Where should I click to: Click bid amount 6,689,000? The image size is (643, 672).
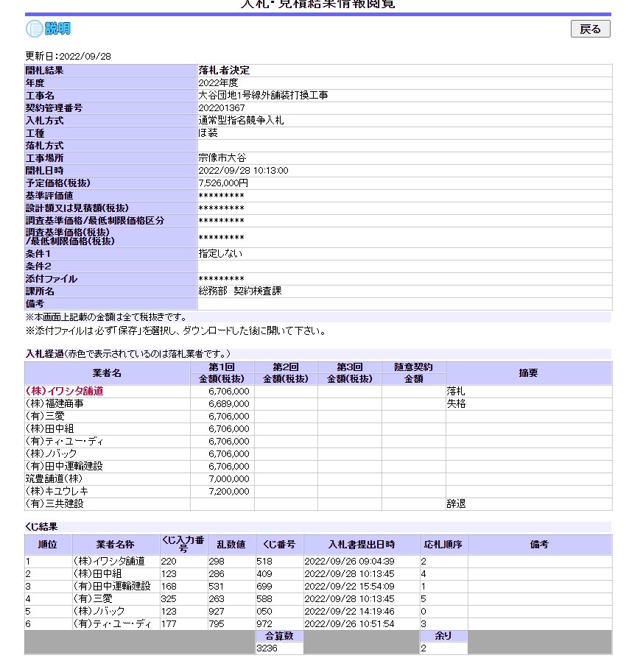[x=228, y=403]
